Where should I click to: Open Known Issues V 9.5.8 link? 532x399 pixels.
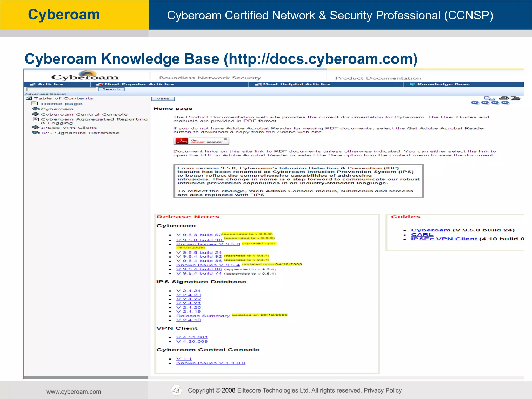click(x=208, y=244)
